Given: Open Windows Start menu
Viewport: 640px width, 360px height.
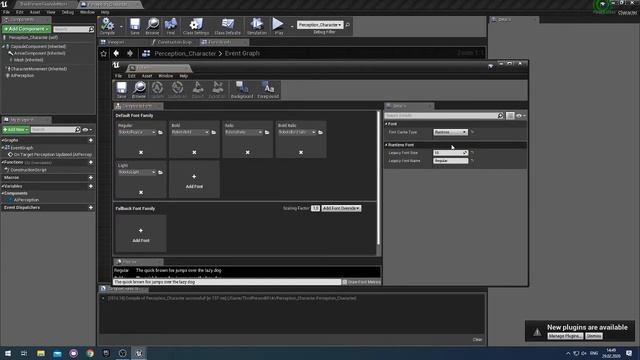Looking at the screenshot, I should point(8,353).
